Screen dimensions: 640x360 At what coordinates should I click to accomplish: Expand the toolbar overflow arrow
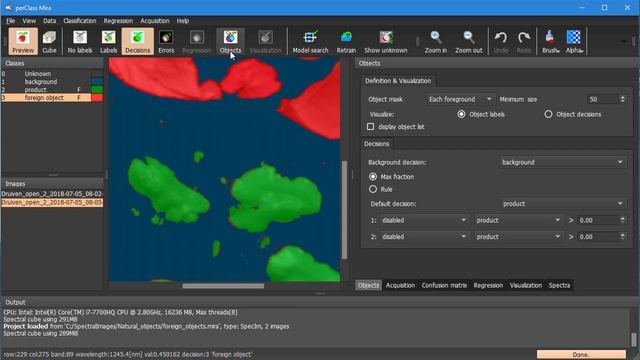coord(623,41)
